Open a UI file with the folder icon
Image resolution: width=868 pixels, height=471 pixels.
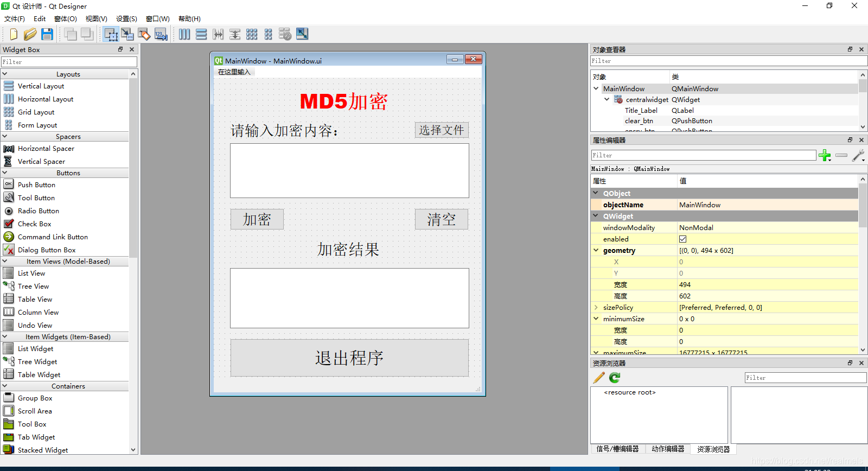click(x=30, y=34)
